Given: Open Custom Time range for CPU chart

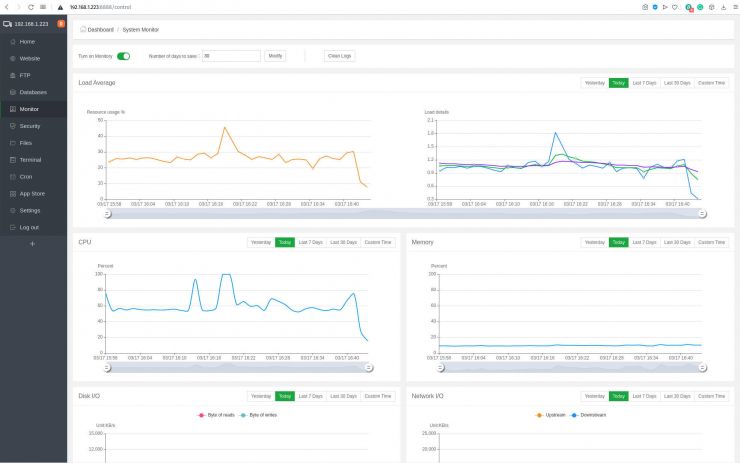Looking at the screenshot, I should 379,242.
